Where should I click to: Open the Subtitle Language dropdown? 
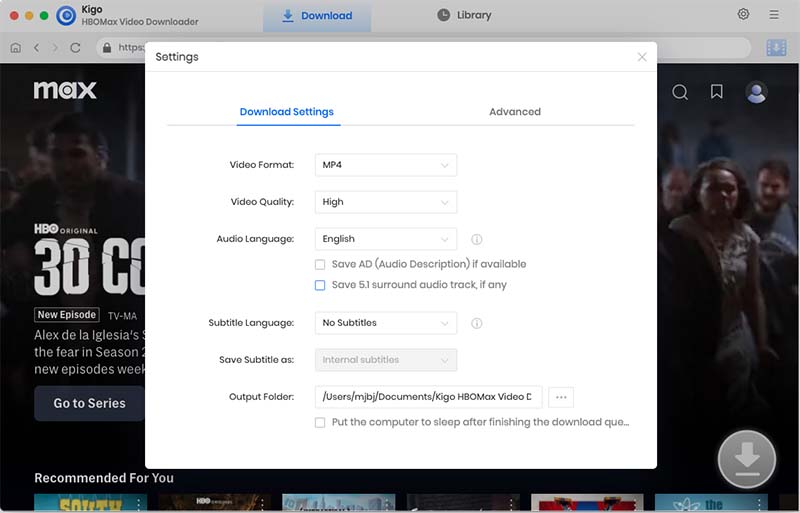[386, 323]
